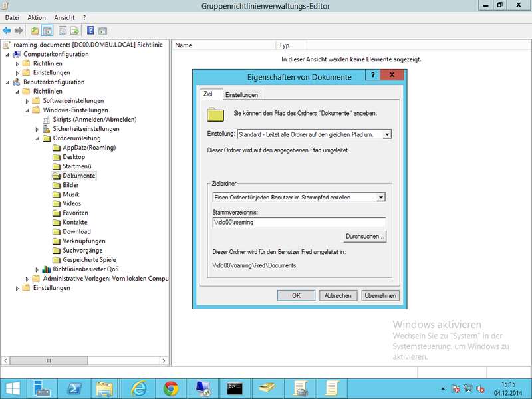The width and height of the screenshot is (532, 399).
Task: Click into the Stammverzeichnis path field
Action: point(298,222)
